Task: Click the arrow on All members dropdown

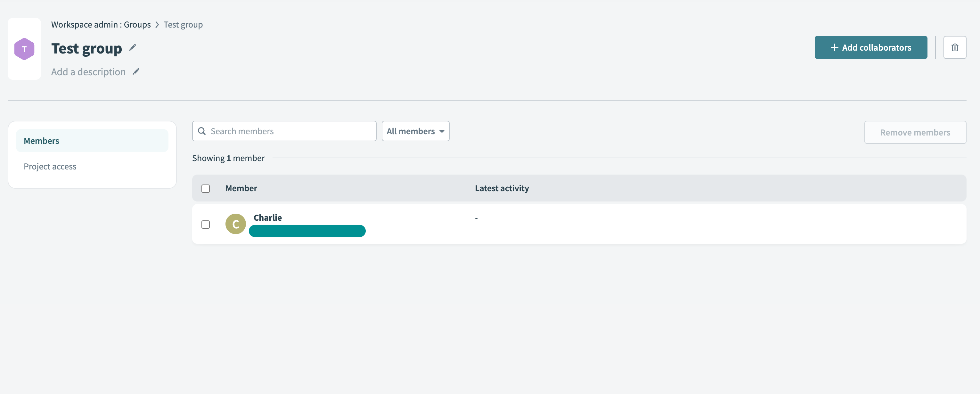Action: pyautogui.click(x=442, y=131)
